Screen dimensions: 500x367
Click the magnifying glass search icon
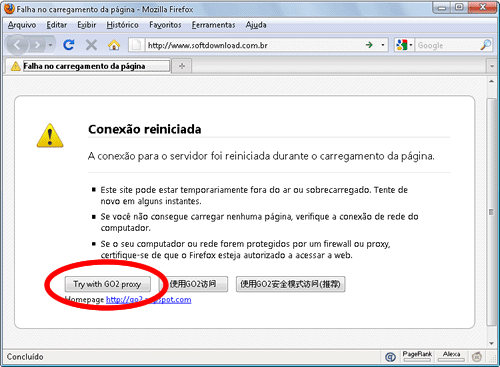click(x=486, y=45)
